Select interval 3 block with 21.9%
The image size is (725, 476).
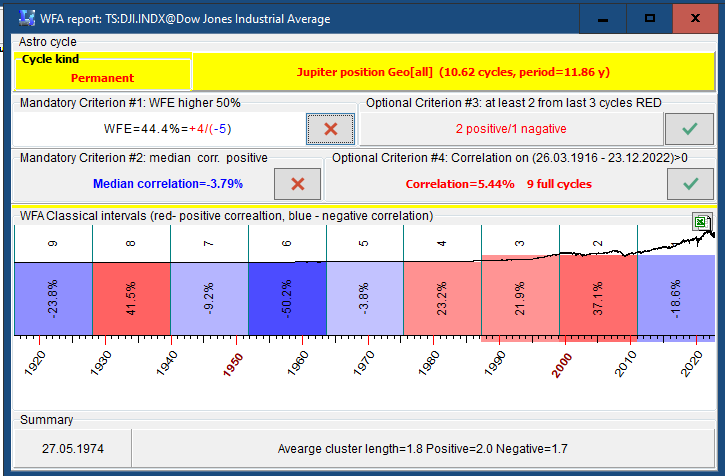pos(520,299)
